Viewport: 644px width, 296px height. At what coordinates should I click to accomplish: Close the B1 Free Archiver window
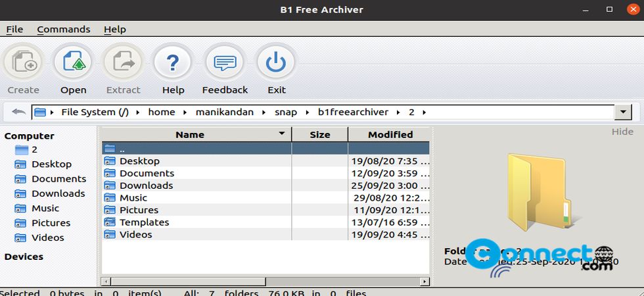633,9
